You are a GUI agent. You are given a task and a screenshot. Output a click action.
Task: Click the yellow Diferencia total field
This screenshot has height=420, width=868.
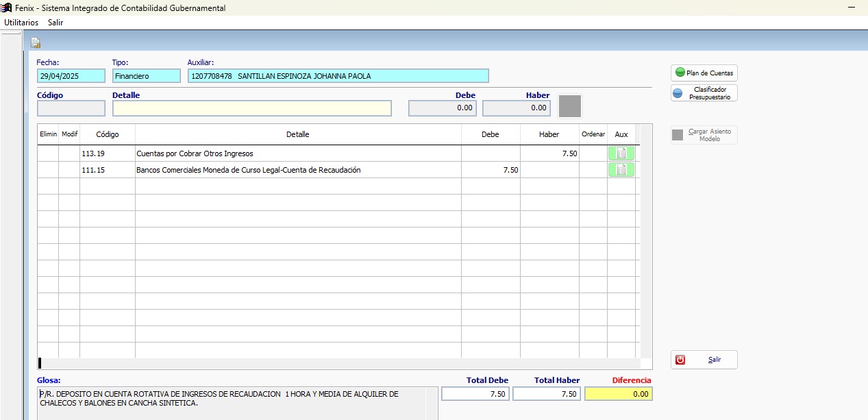pos(618,394)
